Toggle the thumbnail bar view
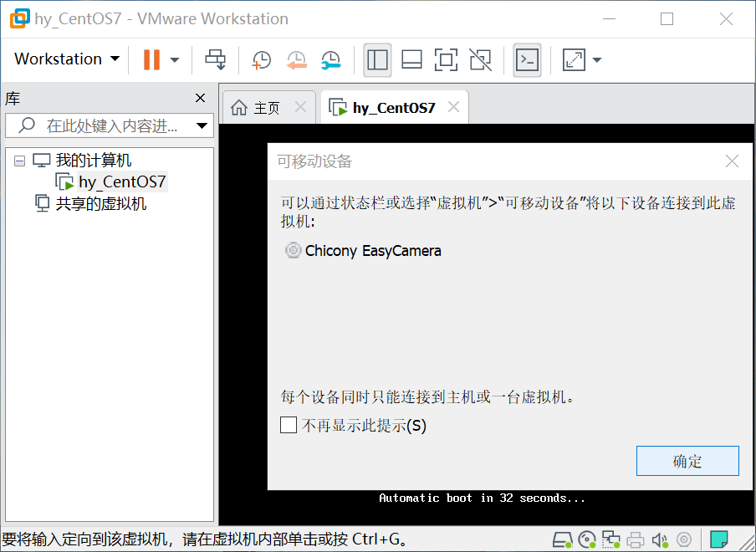Viewport: 756px width, 552px height. [x=411, y=59]
